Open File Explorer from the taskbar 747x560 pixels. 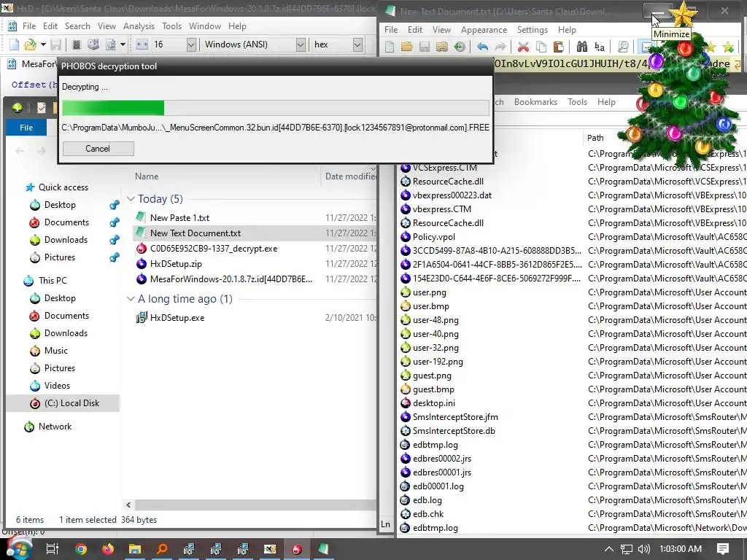tap(135, 549)
